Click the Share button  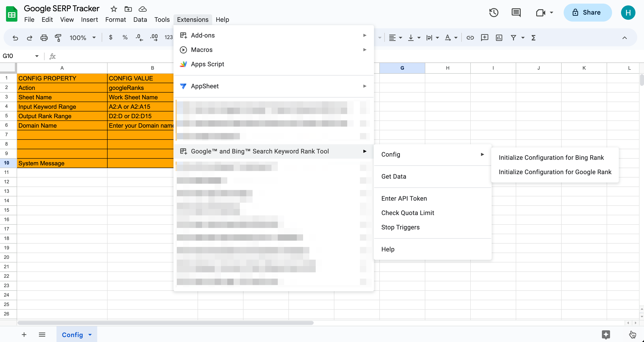[588, 13]
